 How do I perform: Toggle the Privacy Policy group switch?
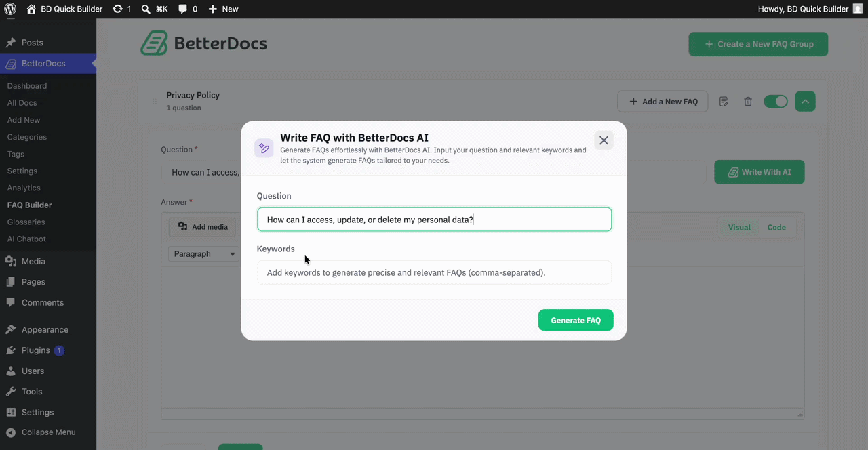coord(776,102)
